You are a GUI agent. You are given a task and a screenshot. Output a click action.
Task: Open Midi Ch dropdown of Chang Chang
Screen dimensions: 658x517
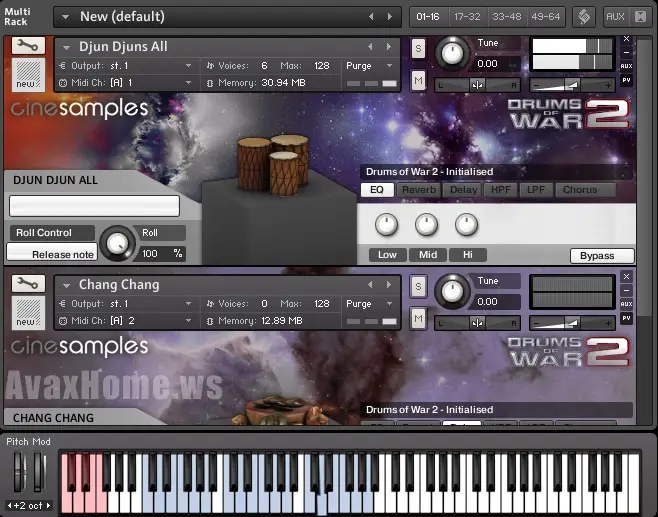coord(188,321)
